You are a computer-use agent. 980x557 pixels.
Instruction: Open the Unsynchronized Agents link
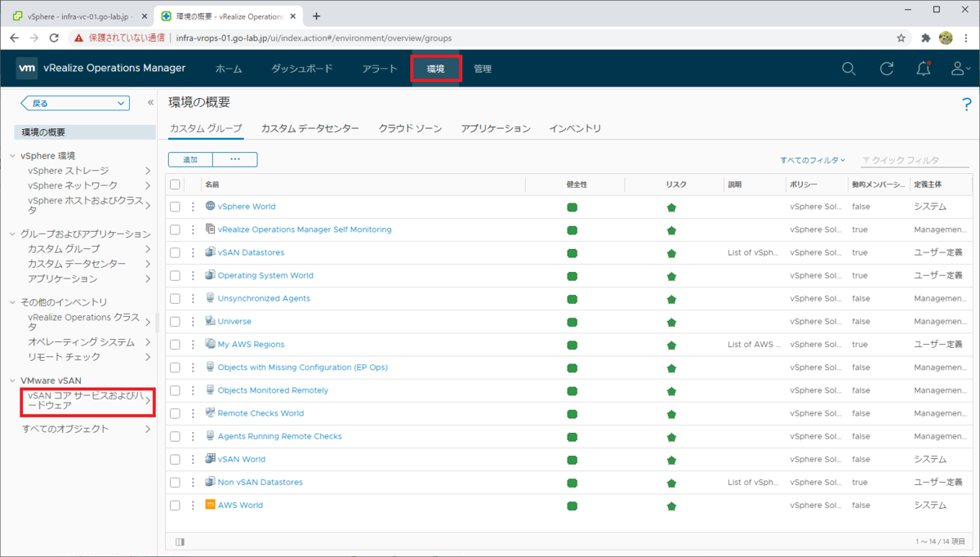pos(264,298)
